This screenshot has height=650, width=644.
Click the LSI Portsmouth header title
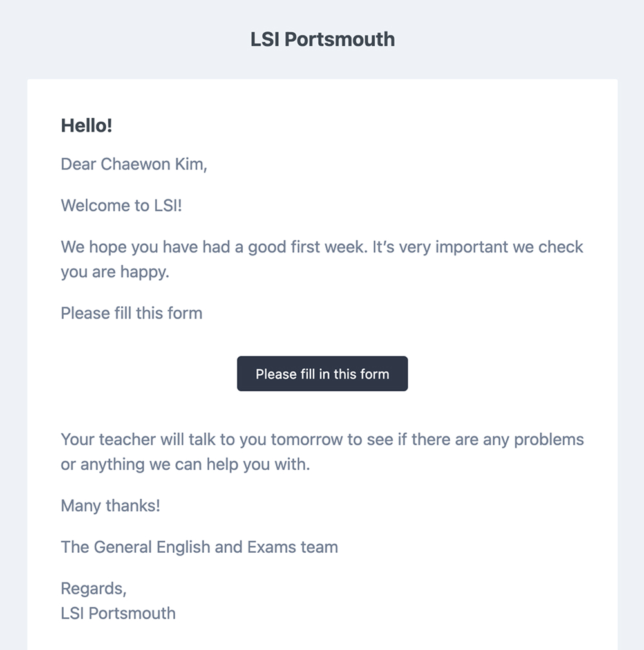(322, 39)
